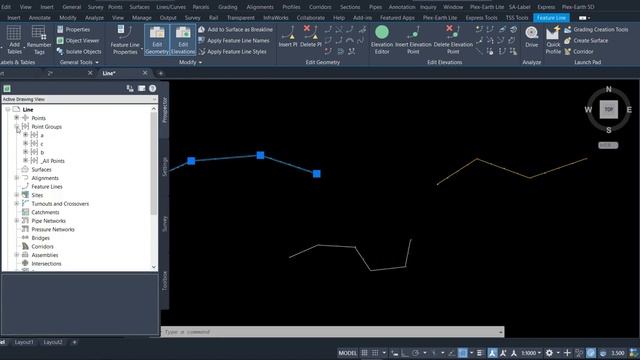Viewport: 640px width, 360px height.
Task: Open the Toolbox side tab
Action: click(164, 281)
